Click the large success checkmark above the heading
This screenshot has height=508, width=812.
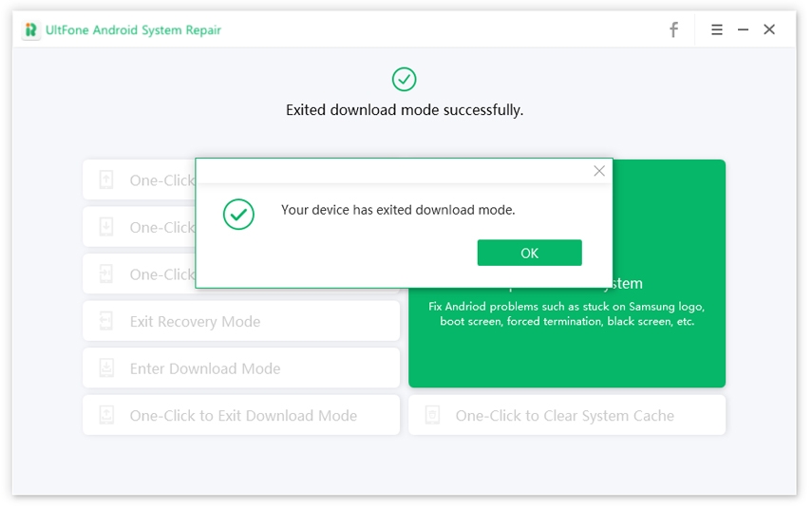405,79
